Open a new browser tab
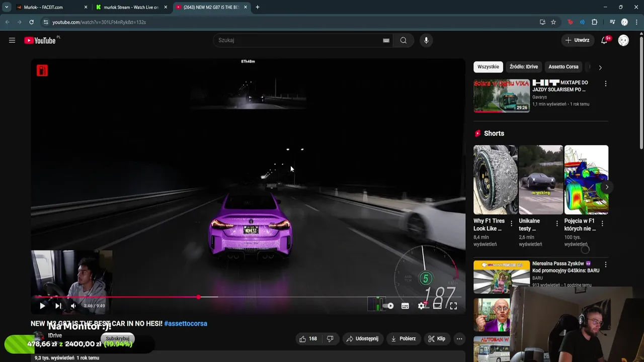This screenshot has height=362, width=644. point(257,7)
